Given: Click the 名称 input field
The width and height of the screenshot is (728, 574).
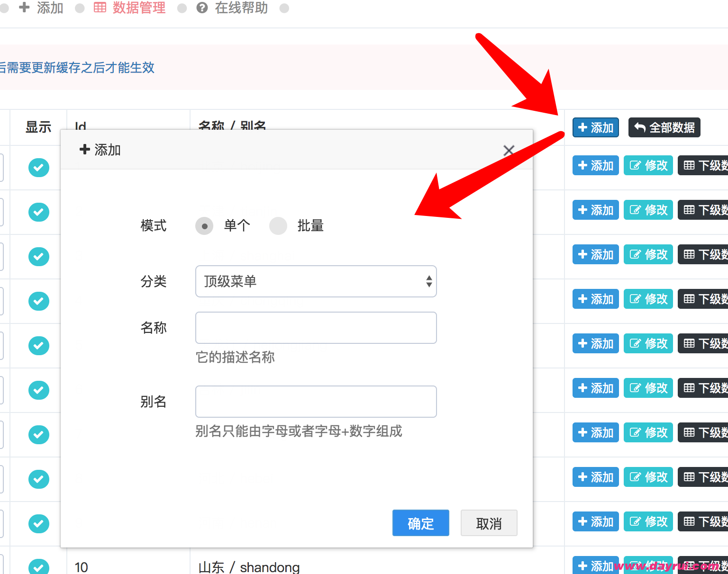Looking at the screenshot, I should pos(316,328).
